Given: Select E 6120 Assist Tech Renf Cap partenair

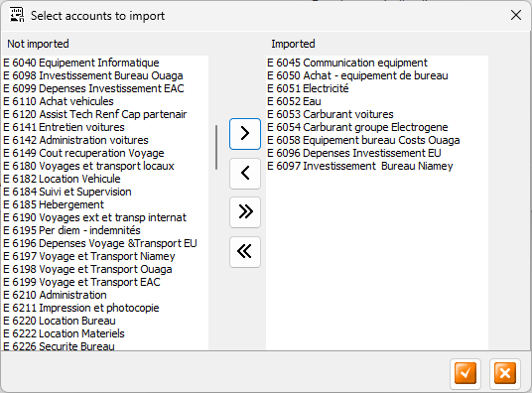Looking at the screenshot, I should pyautogui.click(x=105, y=114).
